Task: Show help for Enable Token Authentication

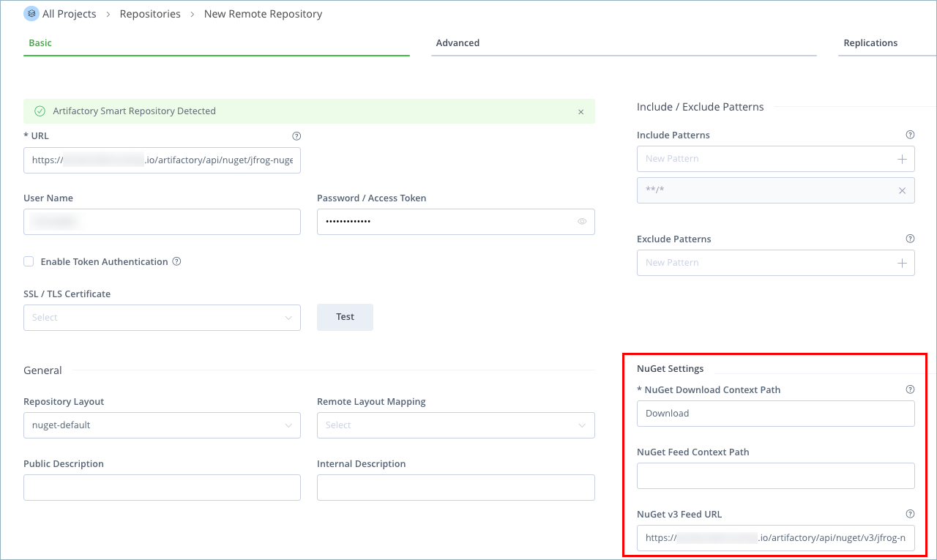Action: [x=176, y=261]
